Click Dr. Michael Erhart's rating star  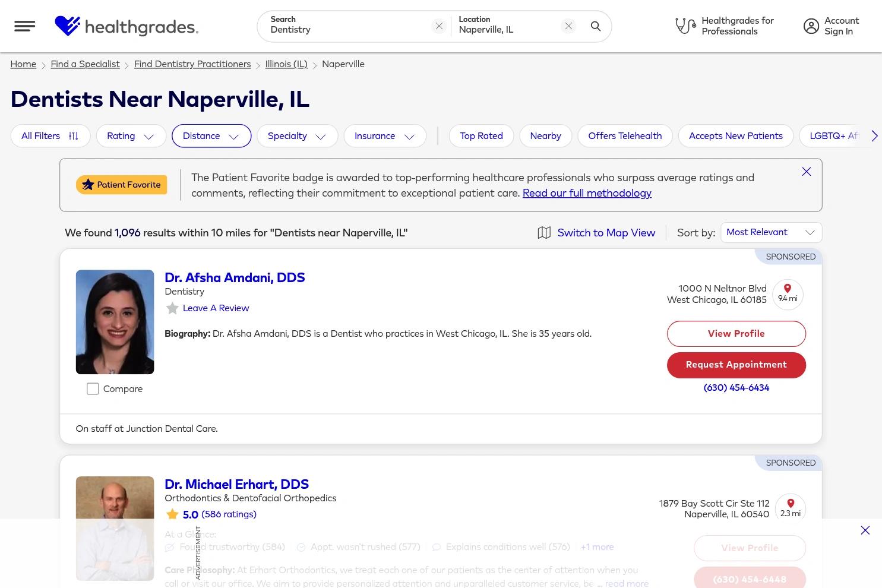pyautogui.click(x=172, y=514)
